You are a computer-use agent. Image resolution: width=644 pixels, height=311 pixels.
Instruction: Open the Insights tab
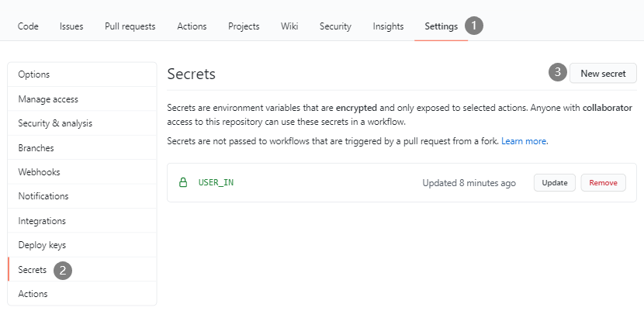tap(388, 26)
